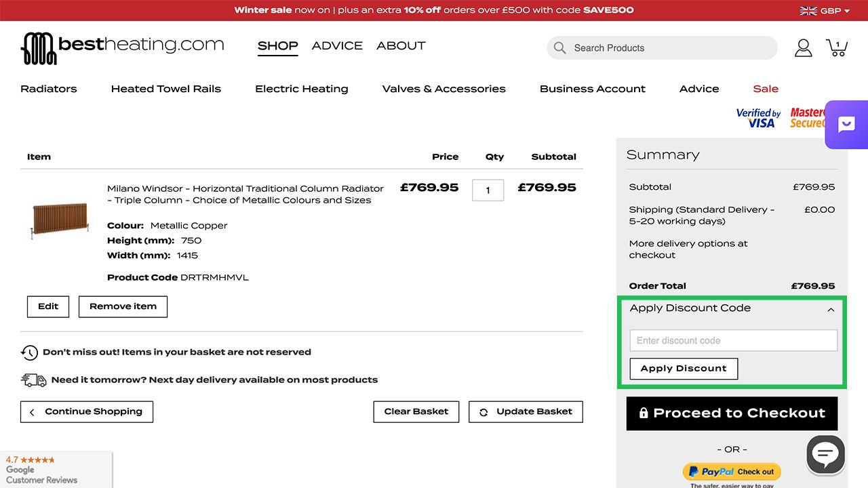Open the purple chat widget icon
The height and width of the screenshot is (488, 868).
click(846, 125)
